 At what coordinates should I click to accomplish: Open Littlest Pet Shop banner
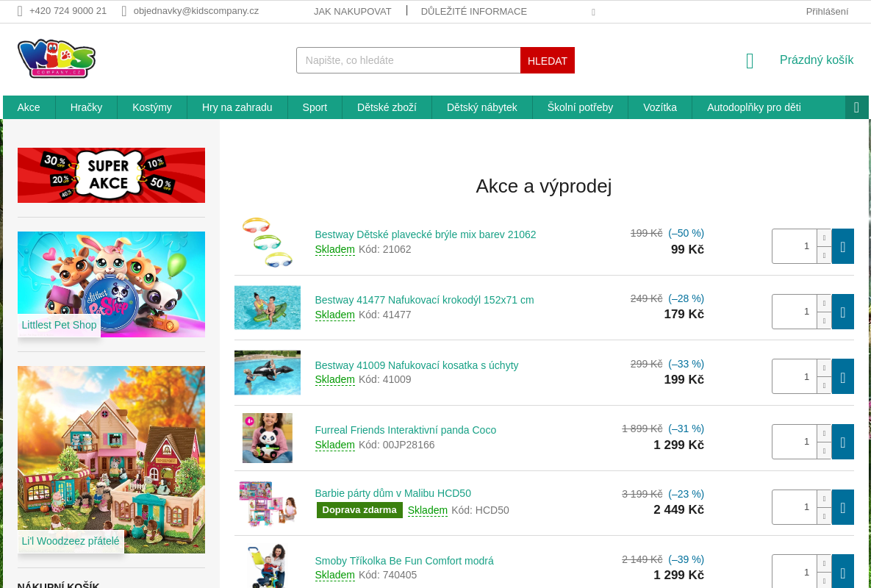[111, 284]
